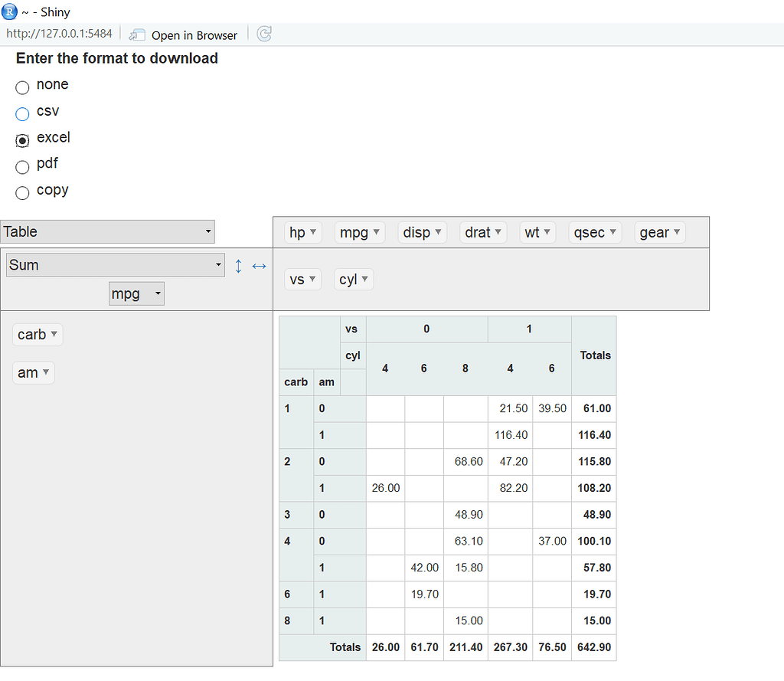Click the Open in Browser button
This screenshot has width=784, height=681.
(x=184, y=34)
